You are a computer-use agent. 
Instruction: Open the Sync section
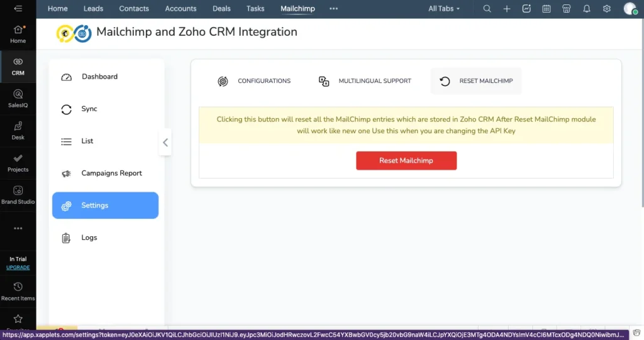(x=105, y=109)
